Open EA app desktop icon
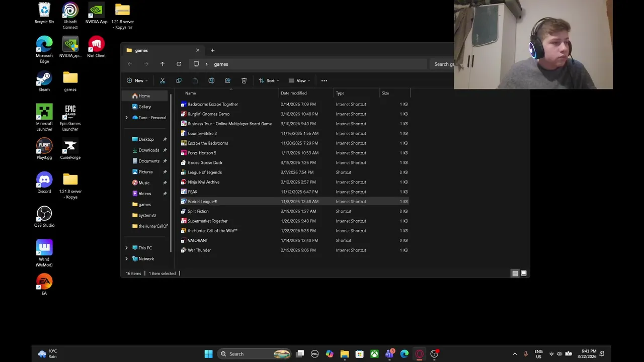 (44, 285)
